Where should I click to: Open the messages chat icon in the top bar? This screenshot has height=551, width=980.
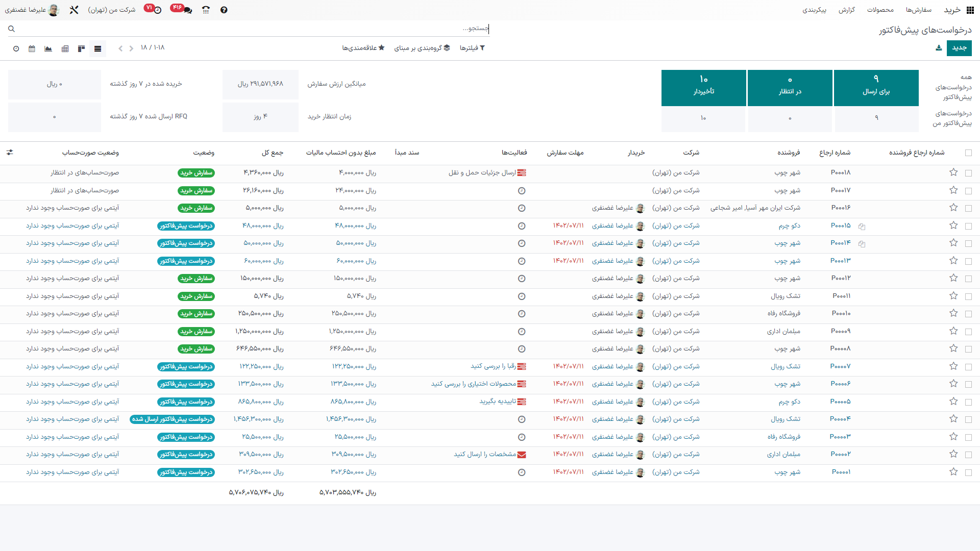pos(187,10)
